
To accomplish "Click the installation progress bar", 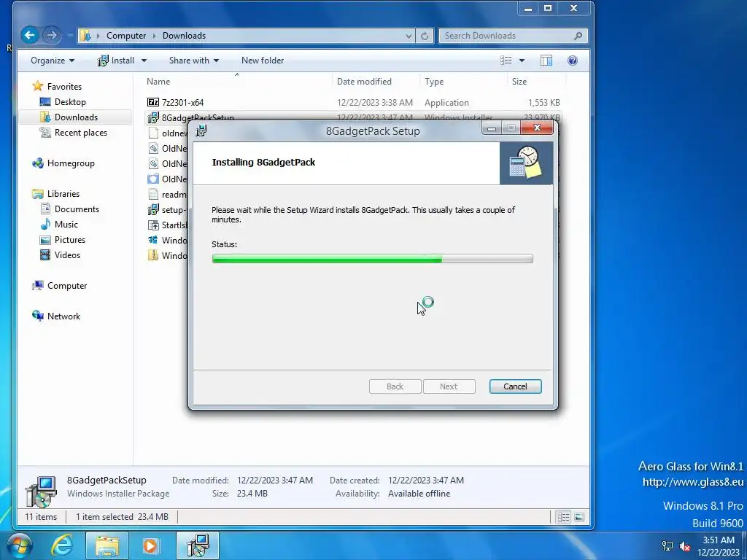I will click(373, 259).
